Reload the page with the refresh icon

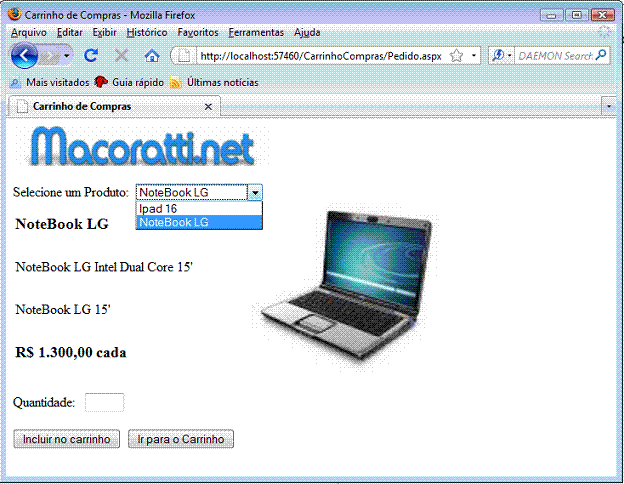[x=91, y=56]
